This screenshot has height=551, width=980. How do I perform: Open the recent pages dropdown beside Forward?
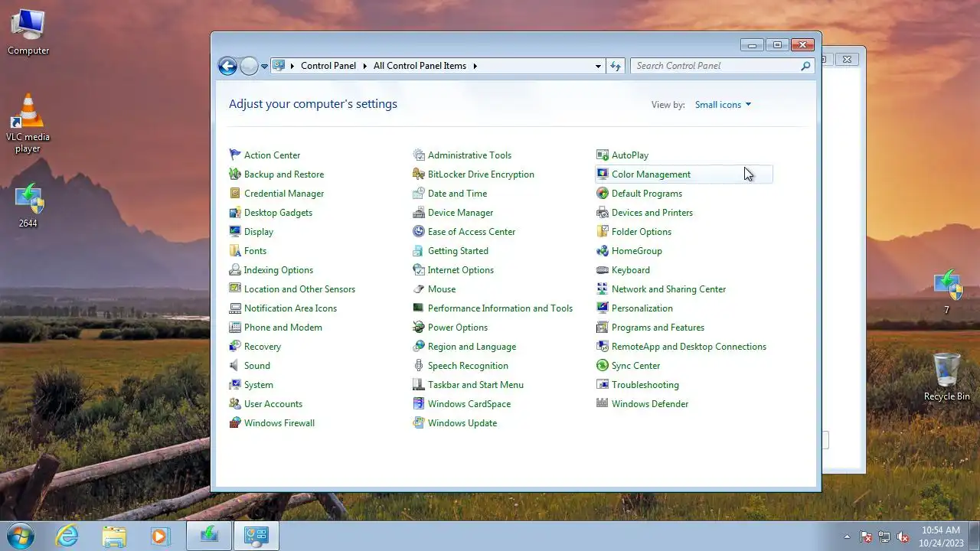264,66
